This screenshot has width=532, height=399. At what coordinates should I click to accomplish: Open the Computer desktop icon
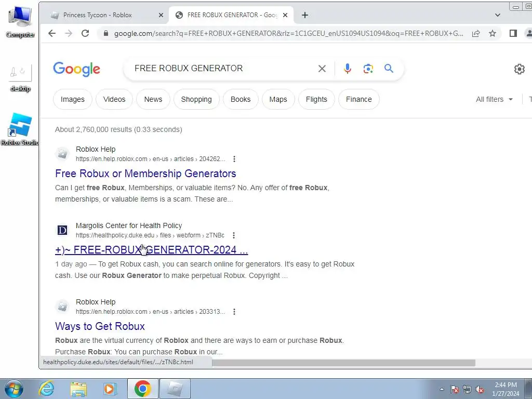(x=20, y=22)
